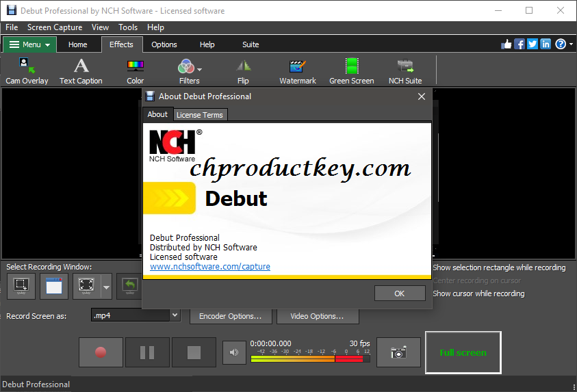Image resolution: width=577 pixels, height=392 pixels.
Task: Click the green Full screen button
Action: click(463, 352)
